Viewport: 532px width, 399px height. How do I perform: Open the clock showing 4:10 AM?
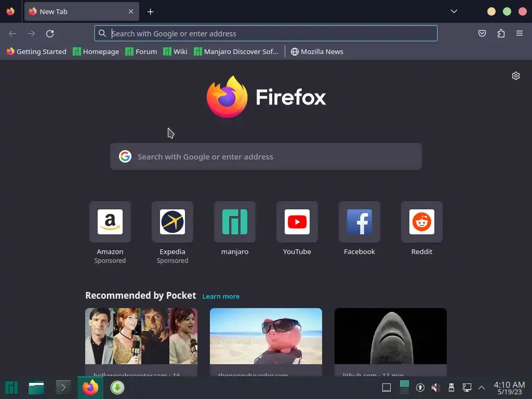pos(509,388)
